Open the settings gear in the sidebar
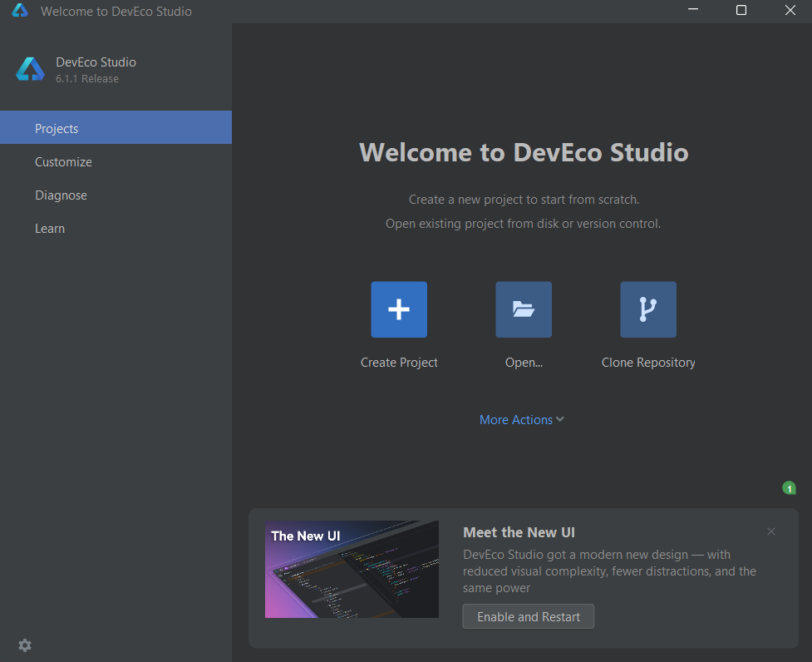This screenshot has height=662, width=812. [x=25, y=645]
